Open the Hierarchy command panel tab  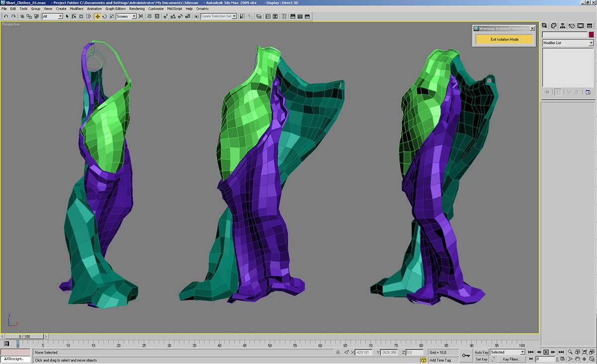coord(563,26)
